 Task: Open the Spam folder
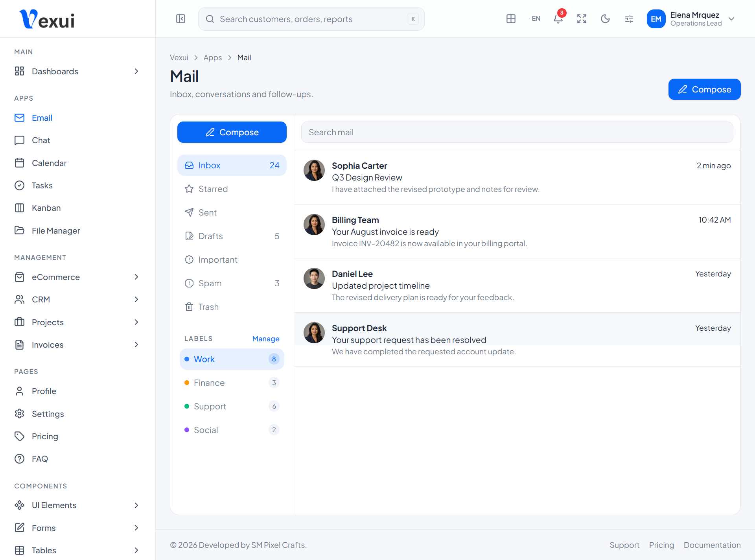point(232,283)
